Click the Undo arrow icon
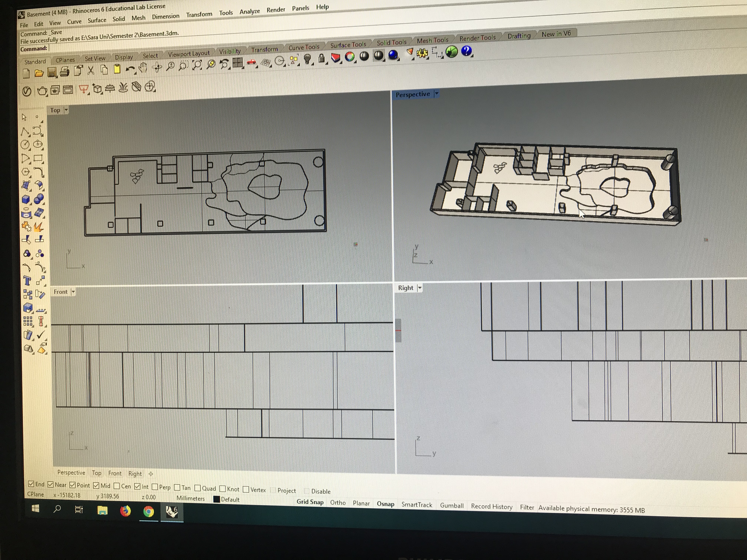747x560 pixels. pyautogui.click(x=130, y=69)
